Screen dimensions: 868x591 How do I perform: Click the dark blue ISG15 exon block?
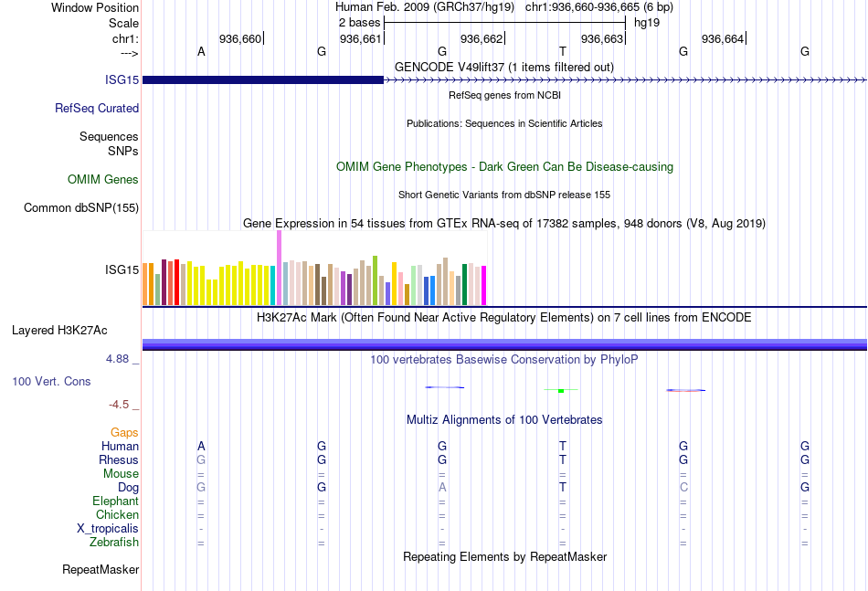(x=263, y=79)
